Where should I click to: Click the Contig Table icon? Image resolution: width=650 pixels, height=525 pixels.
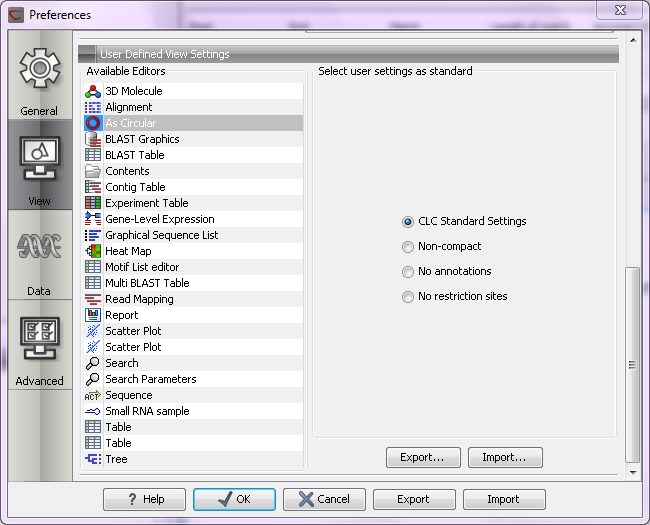[93, 187]
